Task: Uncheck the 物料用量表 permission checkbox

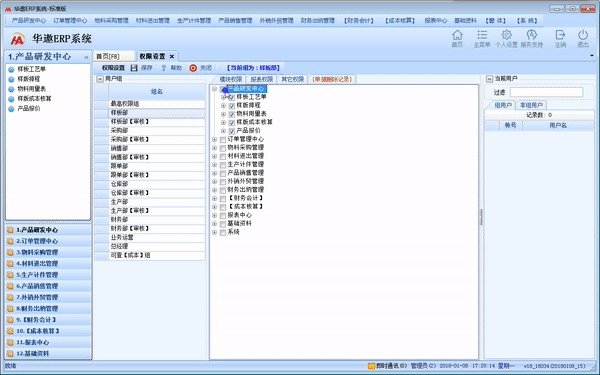Action: (x=232, y=114)
